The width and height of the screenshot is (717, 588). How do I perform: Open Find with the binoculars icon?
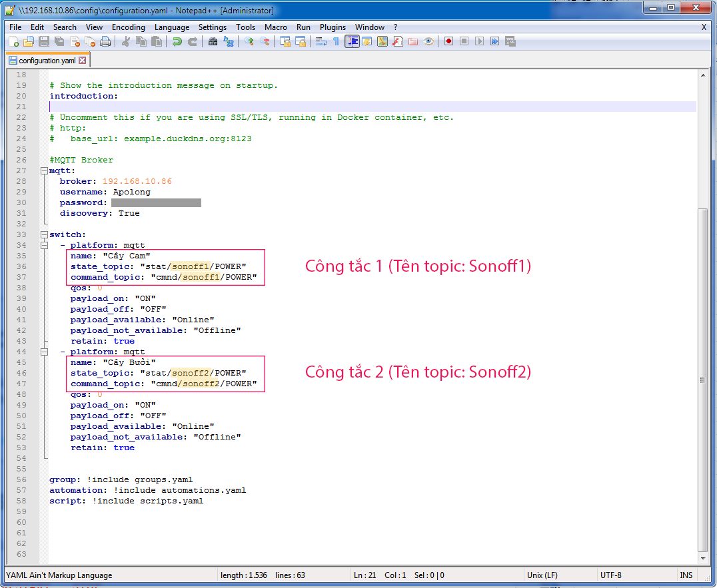click(x=213, y=41)
